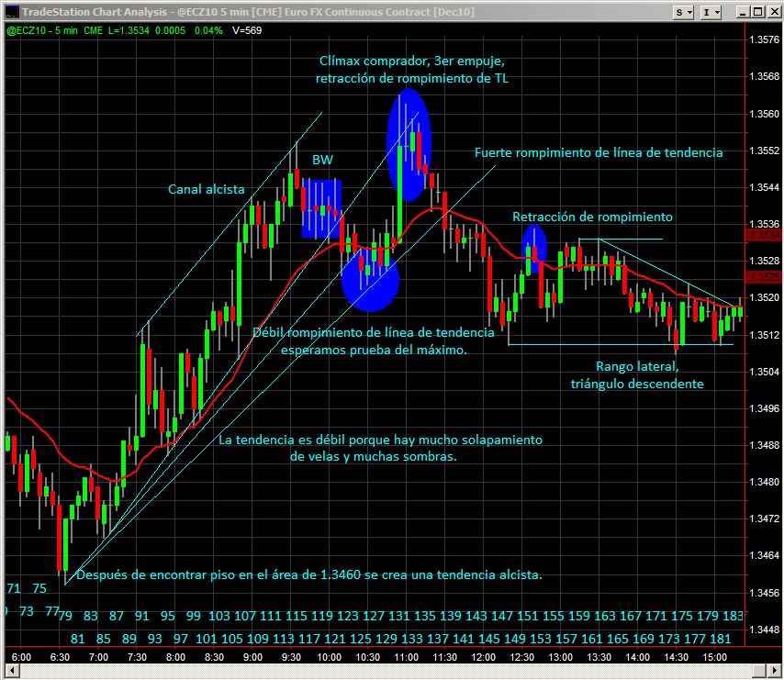784x680 pixels.
Task: Click the left arrow of horizontal scrollbar
Action: (12, 671)
